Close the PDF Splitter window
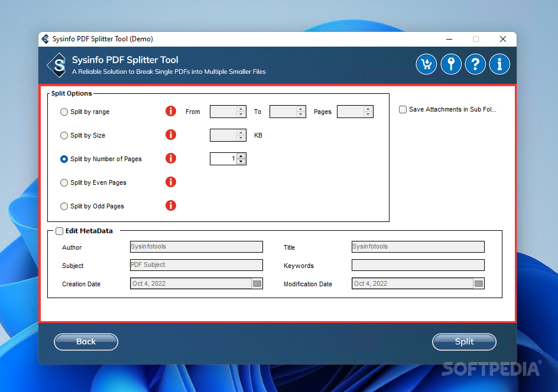Image resolution: width=558 pixels, height=392 pixels. (503, 39)
